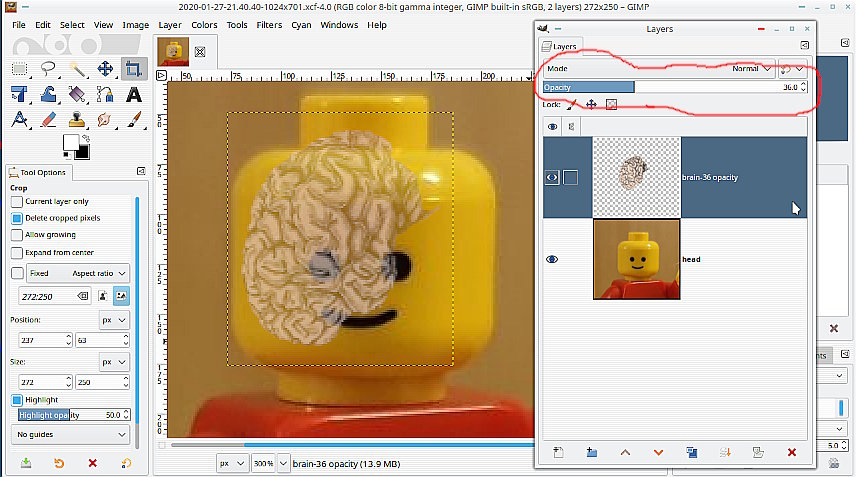This screenshot has height=477, width=856.
Task: Switch to the Tool Options tab
Action: pyautogui.click(x=38, y=172)
